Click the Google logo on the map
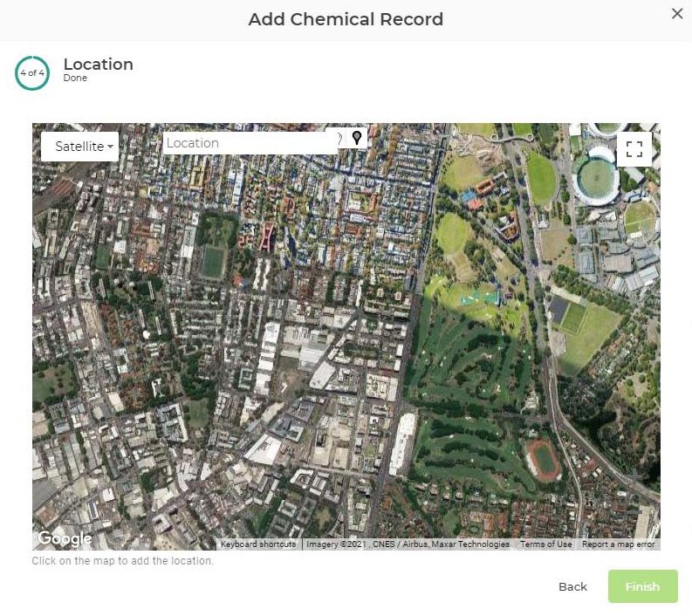 tap(65, 538)
